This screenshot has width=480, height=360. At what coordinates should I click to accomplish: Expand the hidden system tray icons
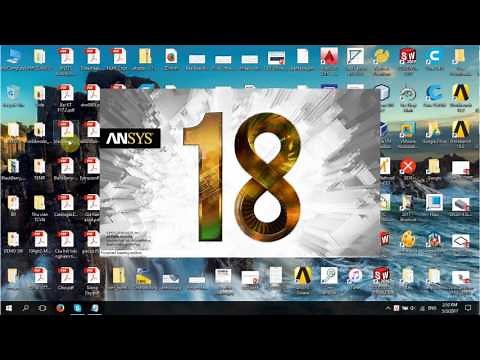[x=388, y=308]
